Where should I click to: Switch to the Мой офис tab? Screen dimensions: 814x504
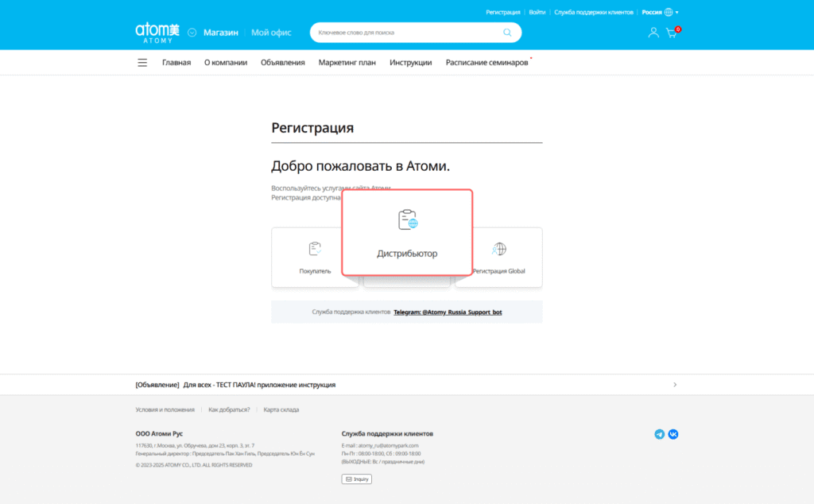click(x=271, y=33)
